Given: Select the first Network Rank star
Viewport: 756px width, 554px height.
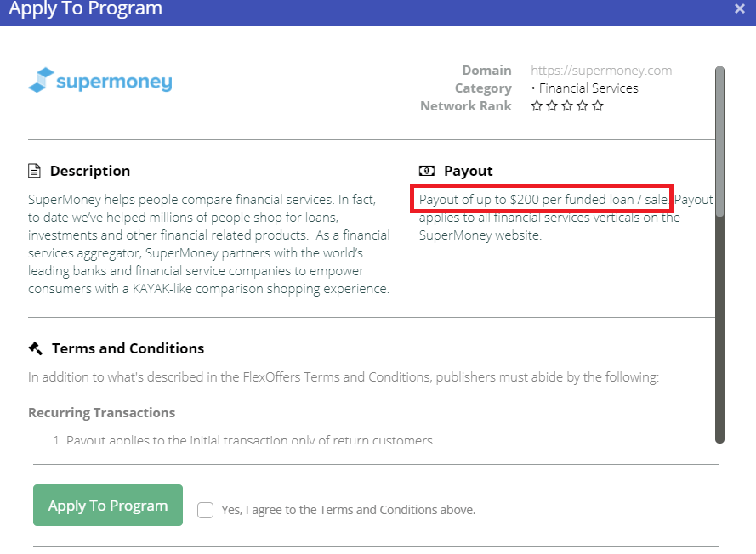Looking at the screenshot, I should point(537,106).
